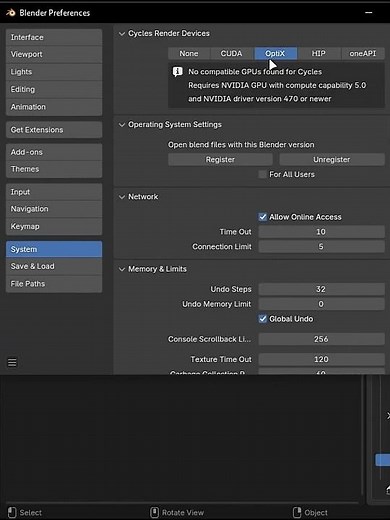Open the Get Extensions section
This screenshot has height=520, width=390.
tap(54, 130)
